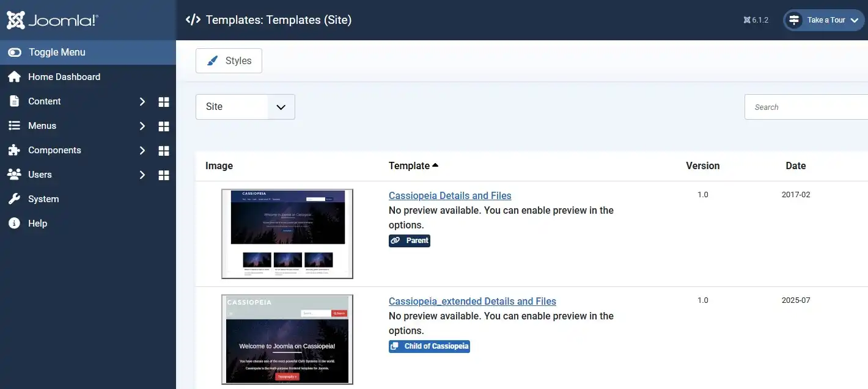Screen dimensions: 868x389
Task: Open the Components dashboard grid icon
Action: pyautogui.click(x=164, y=151)
